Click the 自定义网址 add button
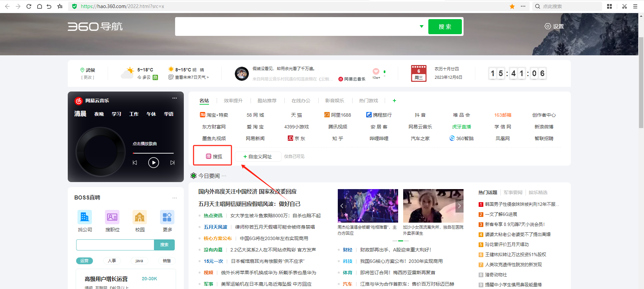This screenshot has width=644, height=289. 258,157
